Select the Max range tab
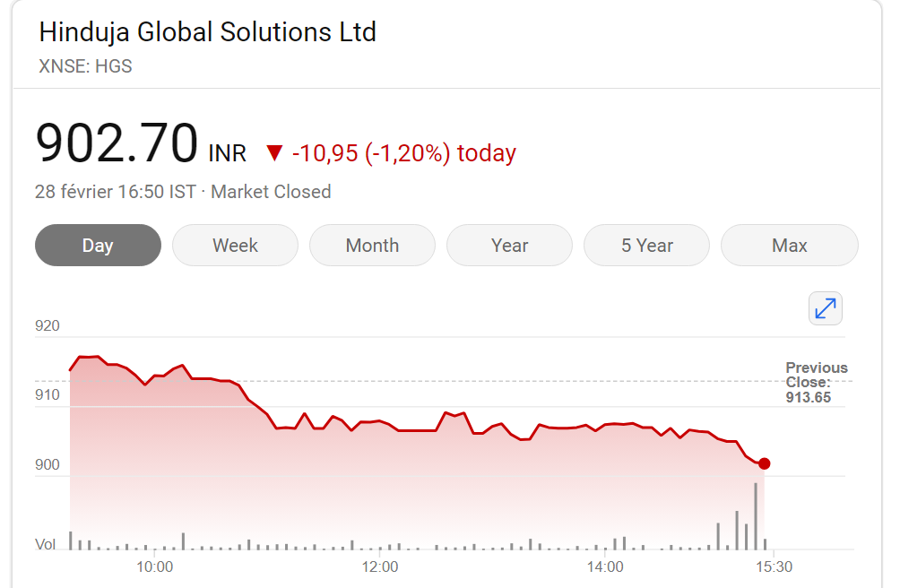900x588 pixels. tap(790, 246)
